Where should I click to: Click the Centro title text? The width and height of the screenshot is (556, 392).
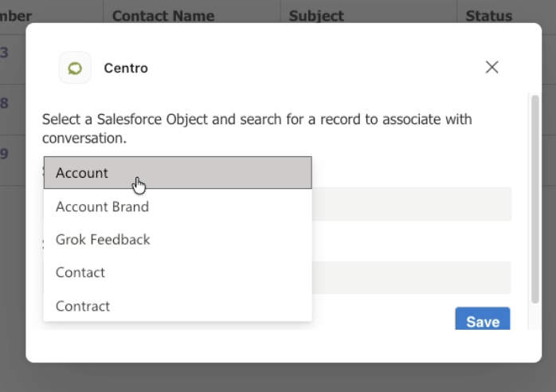[x=126, y=68]
